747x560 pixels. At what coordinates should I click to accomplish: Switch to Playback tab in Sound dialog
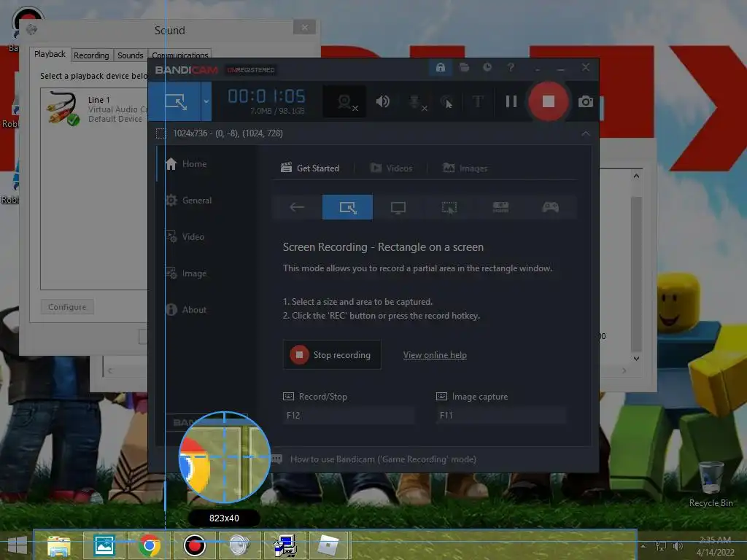pyautogui.click(x=50, y=54)
